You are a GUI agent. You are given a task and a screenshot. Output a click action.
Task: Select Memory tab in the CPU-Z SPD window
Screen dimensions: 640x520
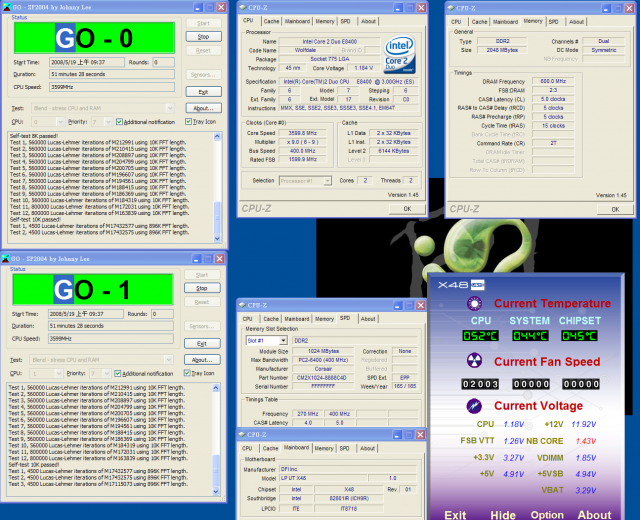(x=324, y=319)
